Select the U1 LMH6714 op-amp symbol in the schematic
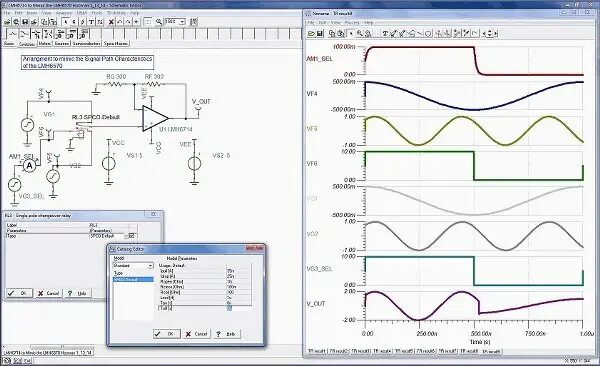This screenshot has height=366, width=600. (155, 118)
